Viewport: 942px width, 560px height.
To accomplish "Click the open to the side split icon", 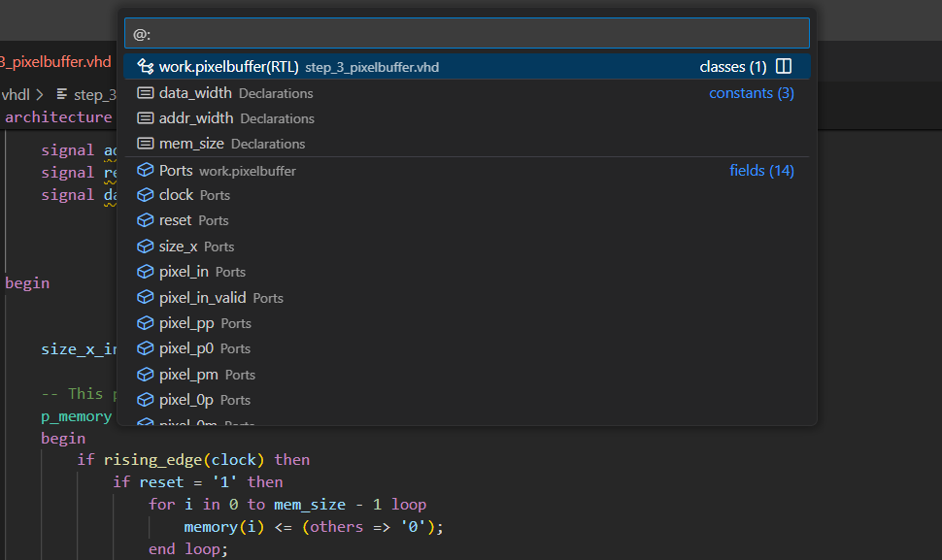I will click(784, 67).
